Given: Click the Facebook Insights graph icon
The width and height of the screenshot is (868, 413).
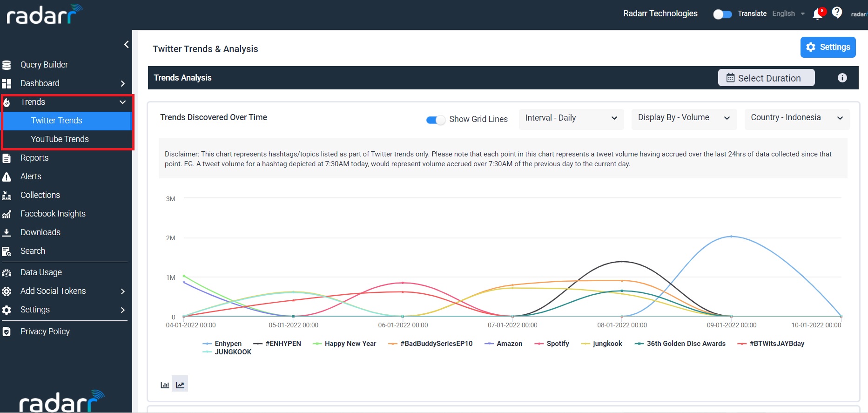Looking at the screenshot, I should click(7, 214).
